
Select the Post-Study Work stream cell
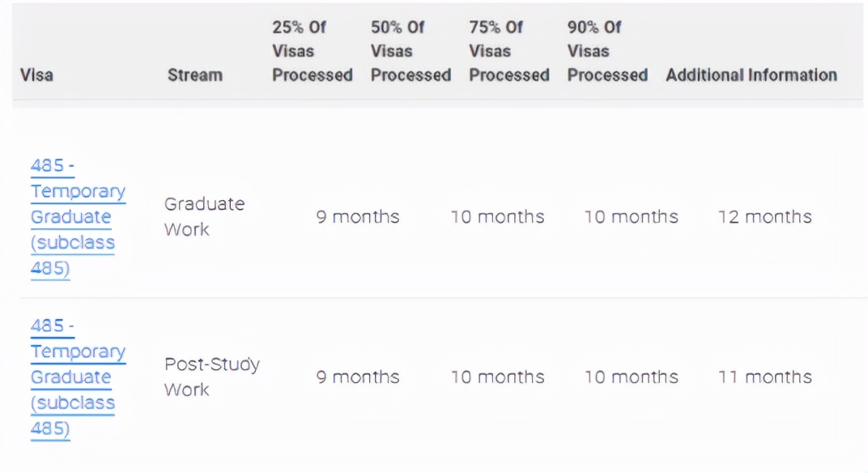click(x=211, y=377)
